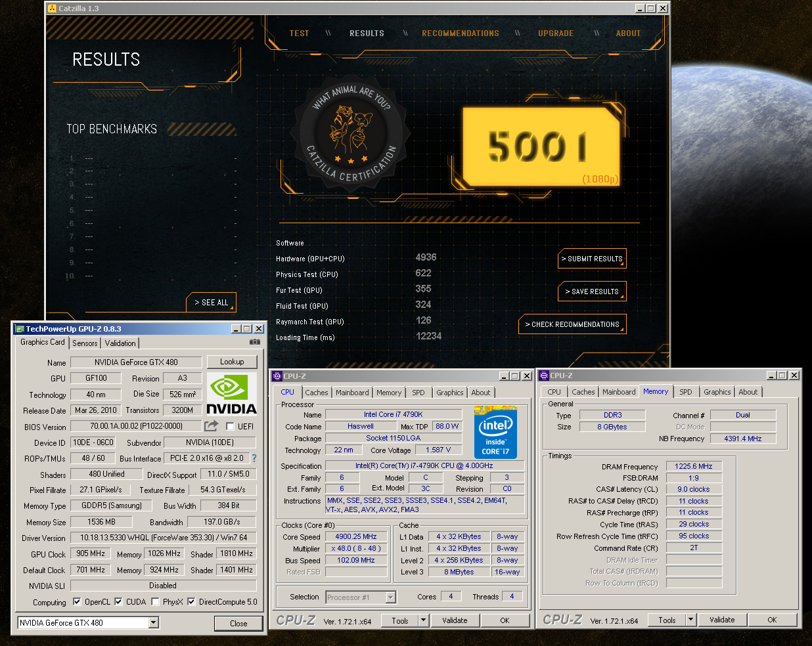This screenshot has height=646, width=812.
Task: Click the Catzilla score 5001 panel
Action: (x=541, y=146)
